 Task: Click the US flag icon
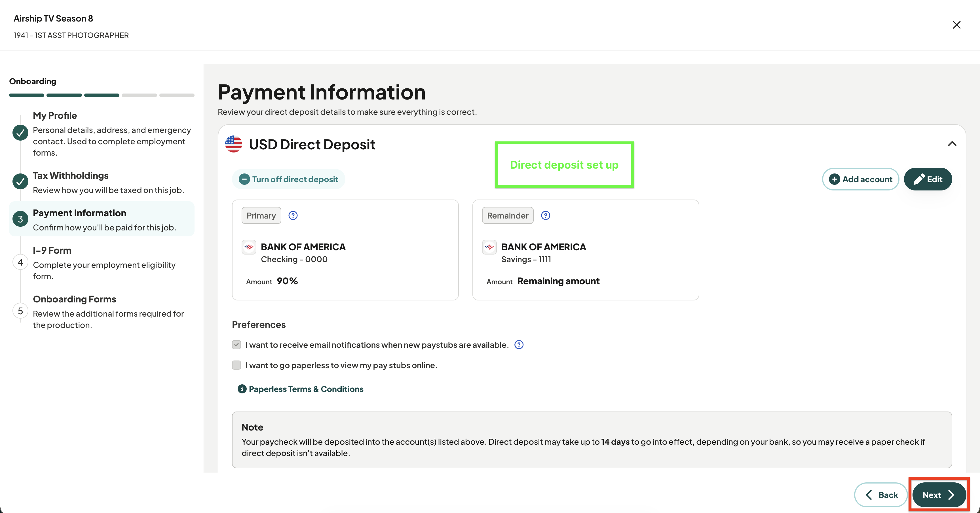tap(234, 144)
